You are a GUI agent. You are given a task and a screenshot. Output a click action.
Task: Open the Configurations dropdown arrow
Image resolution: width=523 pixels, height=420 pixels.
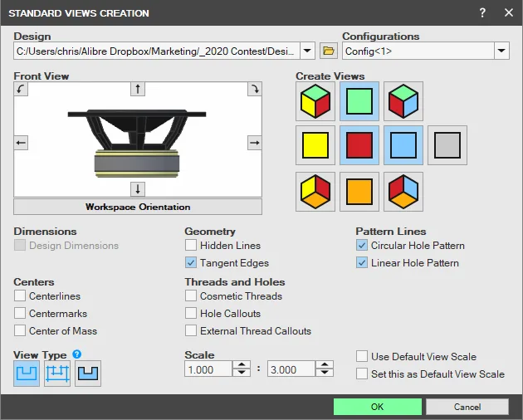click(x=501, y=51)
